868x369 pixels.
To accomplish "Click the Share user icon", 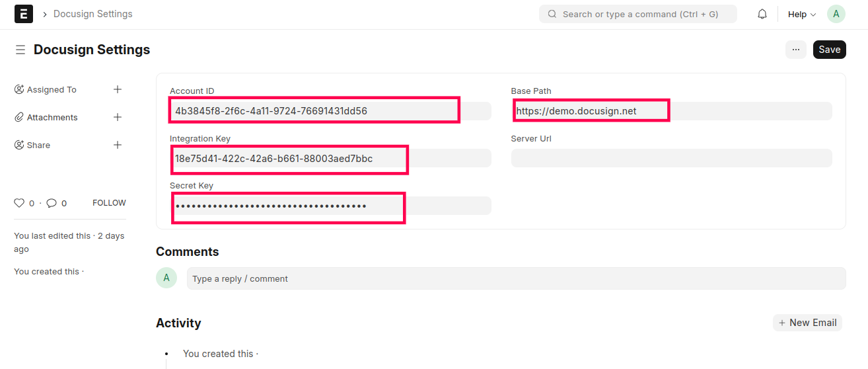I will click(x=19, y=145).
